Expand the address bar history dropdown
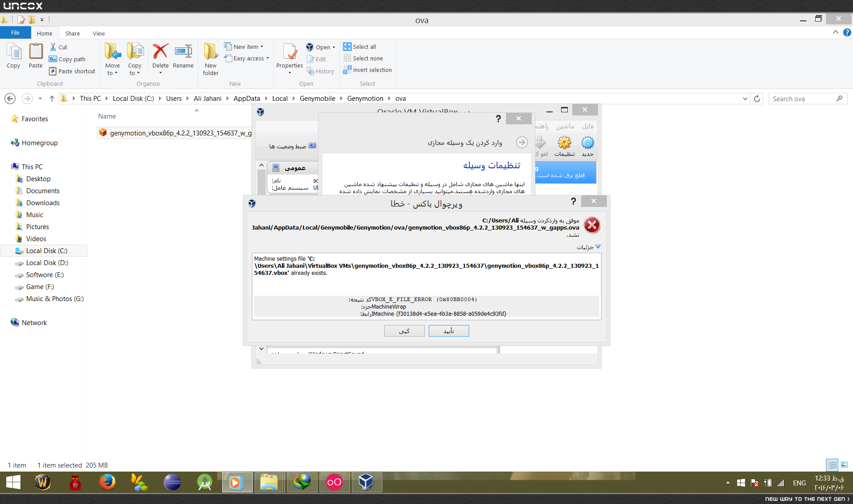The width and height of the screenshot is (853, 504). pyautogui.click(x=745, y=99)
